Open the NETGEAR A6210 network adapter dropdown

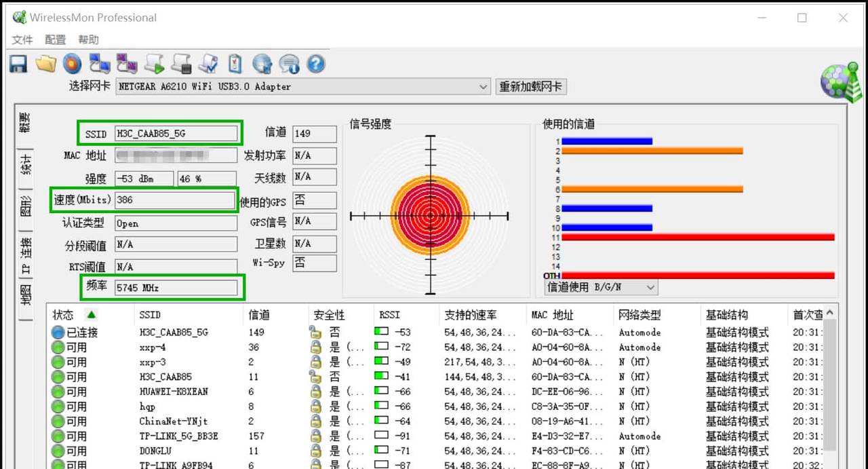point(483,87)
